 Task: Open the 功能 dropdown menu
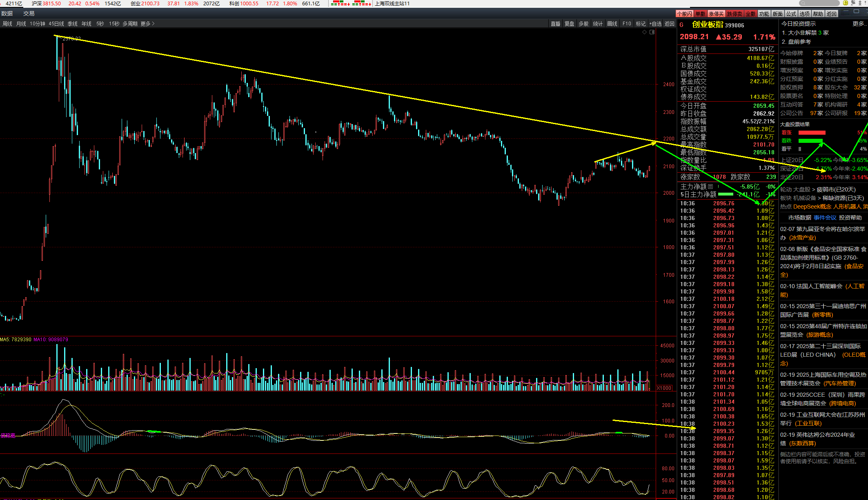coord(764,14)
